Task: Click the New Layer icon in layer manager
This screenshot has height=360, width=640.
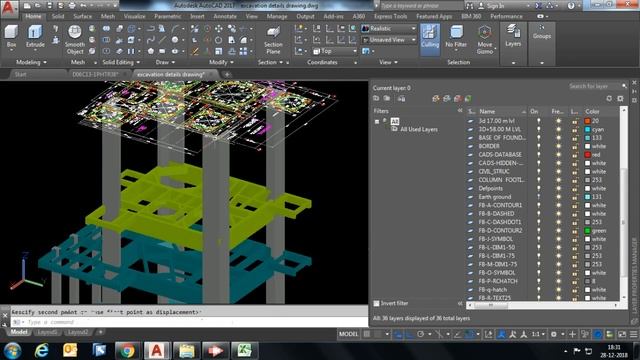Action: [x=436, y=98]
